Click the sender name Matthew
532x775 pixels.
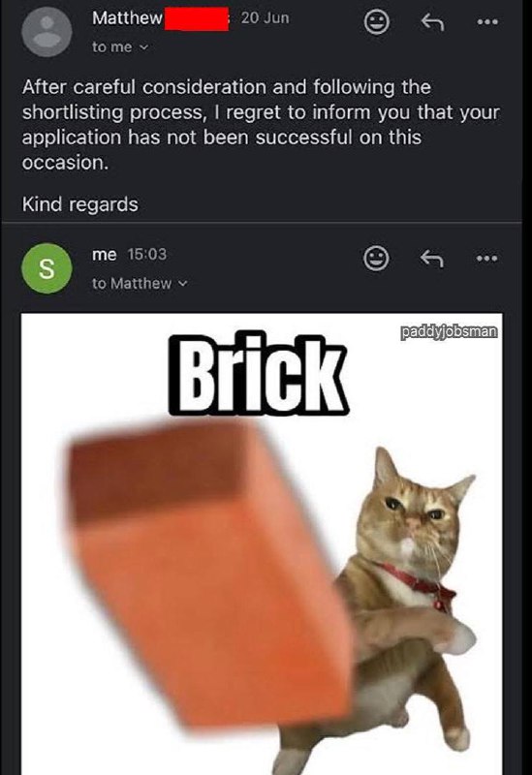tap(127, 18)
